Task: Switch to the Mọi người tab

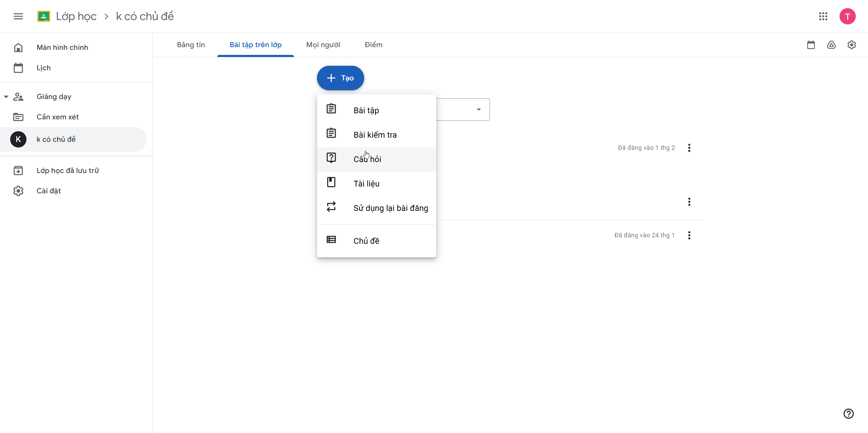Action: (323, 45)
